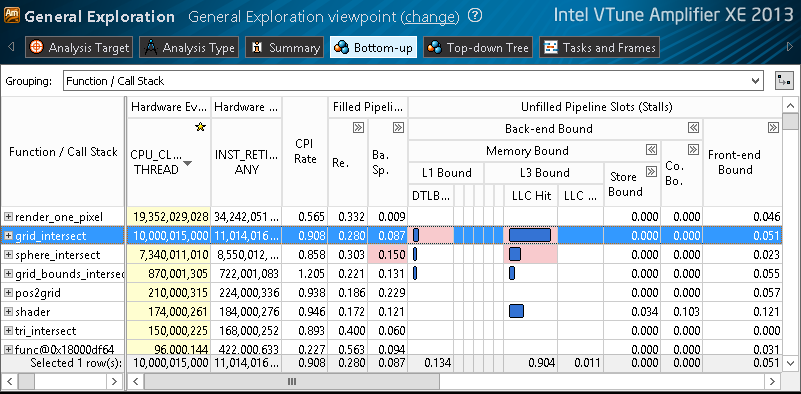Expand grid_intersect row
The image size is (801, 394).
coord(8,236)
